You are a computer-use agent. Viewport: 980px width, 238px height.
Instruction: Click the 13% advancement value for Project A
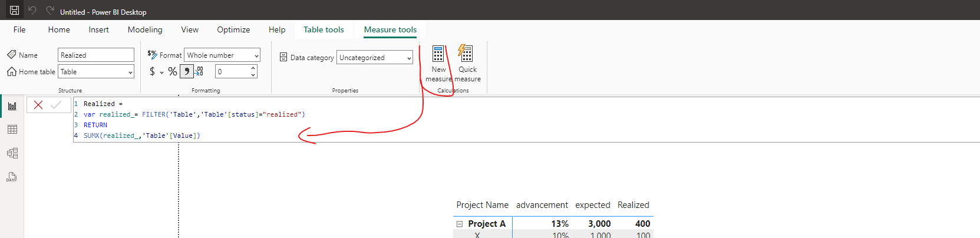560,224
